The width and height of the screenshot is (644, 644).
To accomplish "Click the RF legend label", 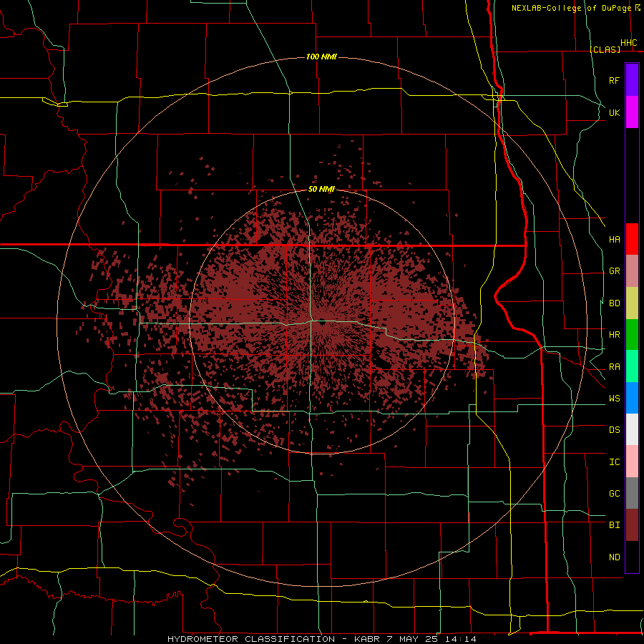I will [x=615, y=80].
